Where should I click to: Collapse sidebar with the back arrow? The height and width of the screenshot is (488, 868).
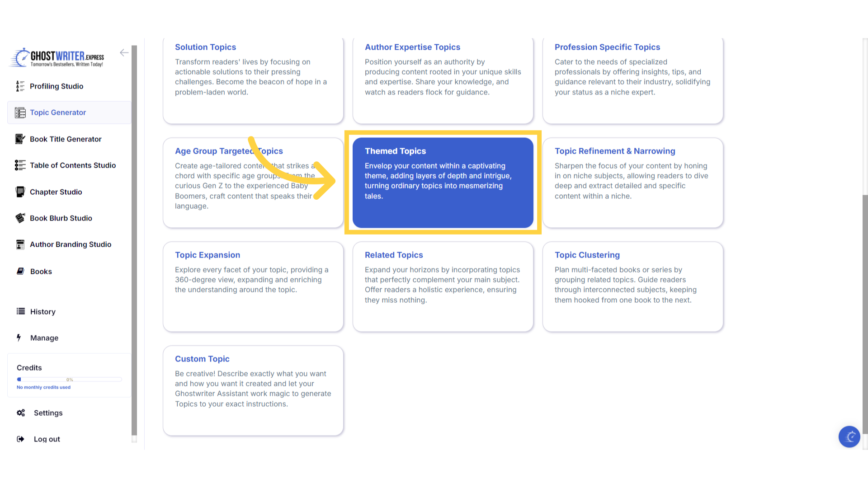point(124,53)
